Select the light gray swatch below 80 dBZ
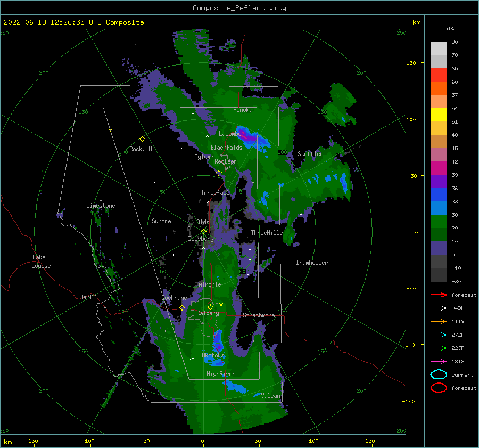The image size is (479, 448). (x=439, y=48)
